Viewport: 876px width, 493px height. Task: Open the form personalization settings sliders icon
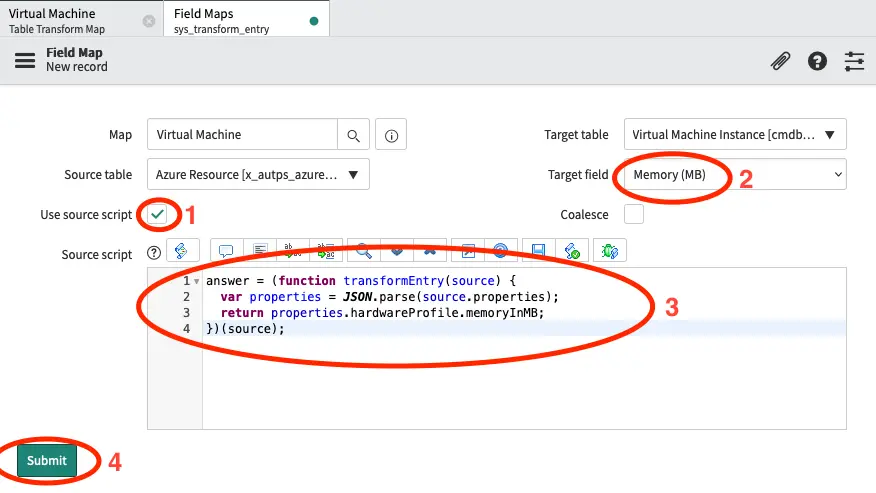point(854,61)
